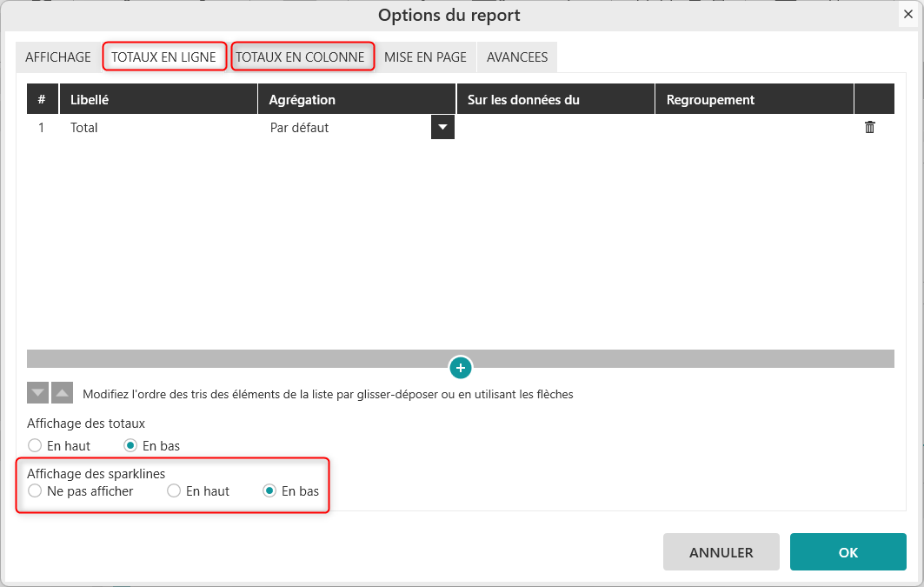The height and width of the screenshot is (587, 924).
Task: Add a new total row with plus button
Action: (461, 368)
